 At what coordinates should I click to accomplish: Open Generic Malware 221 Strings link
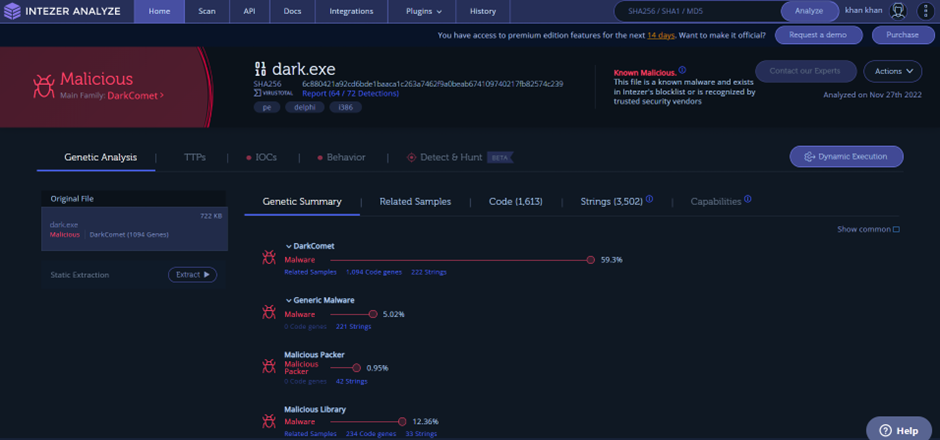[x=353, y=327]
